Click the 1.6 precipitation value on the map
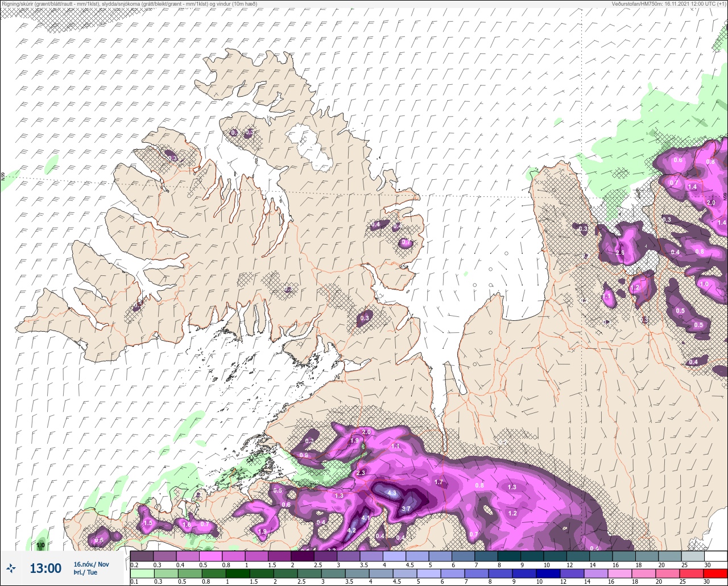The height and width of the screenshot is (586, 728). pyautogui.click(x=187, y=525)
